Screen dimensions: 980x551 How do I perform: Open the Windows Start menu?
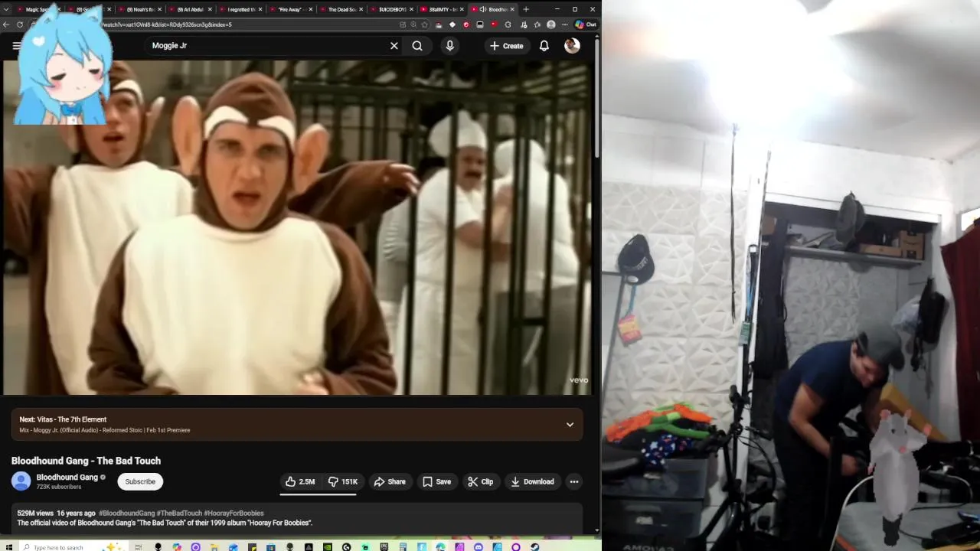9,546
